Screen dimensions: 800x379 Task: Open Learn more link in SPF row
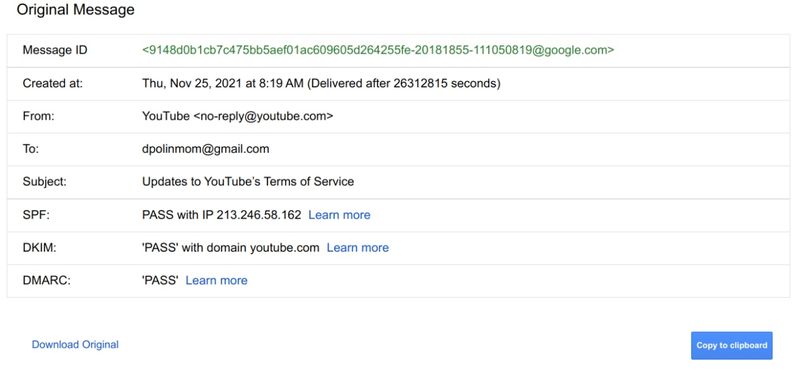339,215
